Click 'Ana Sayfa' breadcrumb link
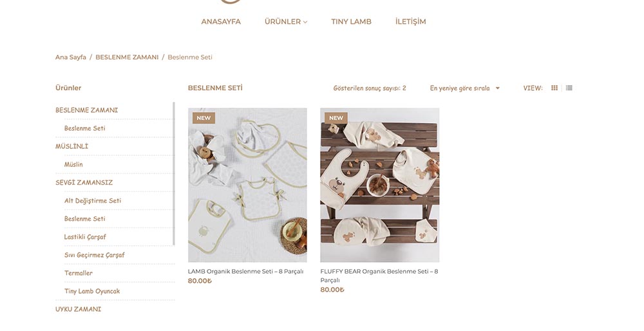Viewport: 644px width, 331px height. (71, 57)
